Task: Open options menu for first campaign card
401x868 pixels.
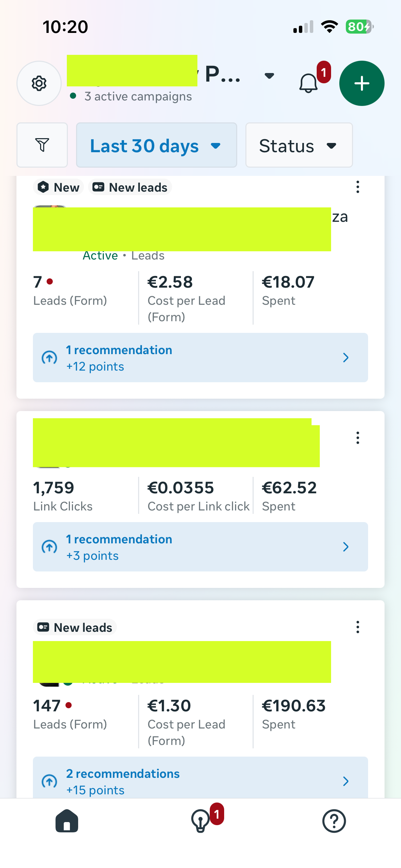Action: point(357,187)
